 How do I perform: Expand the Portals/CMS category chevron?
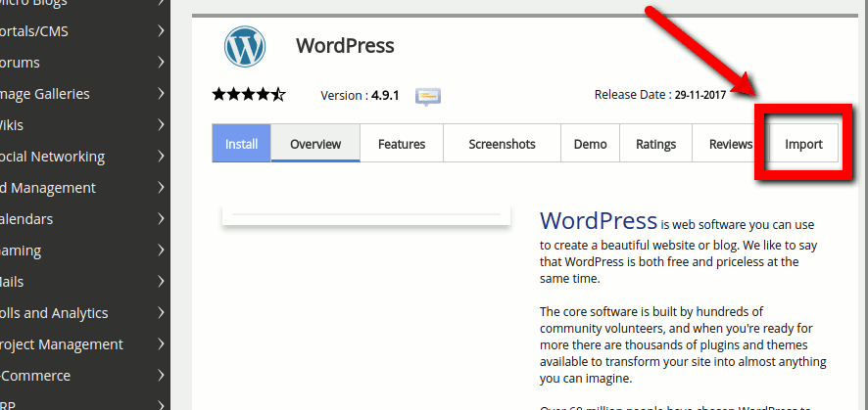161,31
